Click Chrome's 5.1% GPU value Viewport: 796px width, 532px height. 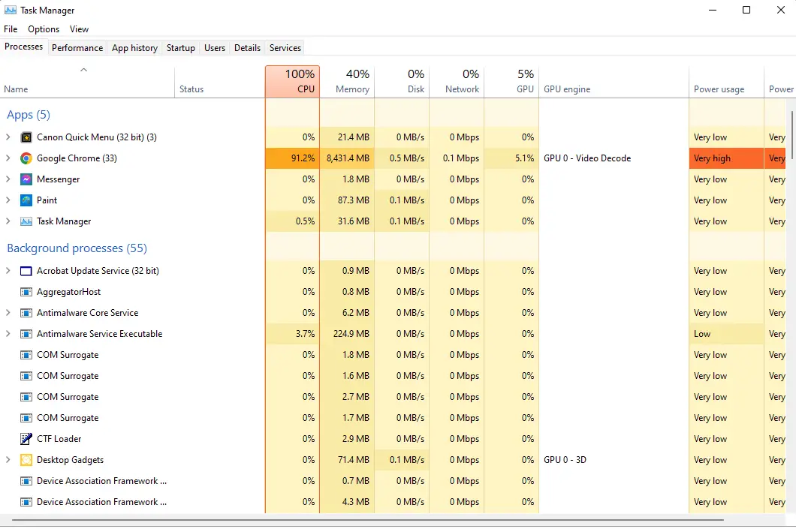coord(524,158)
